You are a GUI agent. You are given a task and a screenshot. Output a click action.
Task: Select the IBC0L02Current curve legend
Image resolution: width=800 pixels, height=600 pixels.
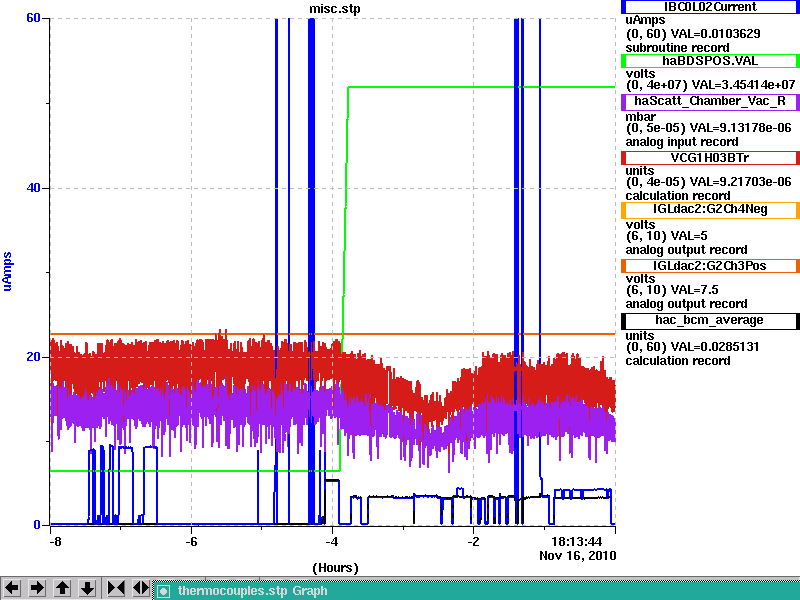click(710, 7)
